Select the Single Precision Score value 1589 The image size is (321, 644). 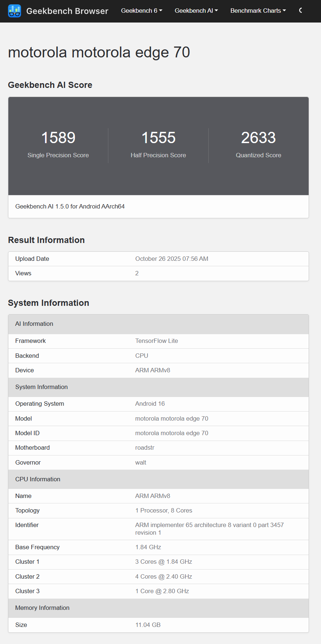pyautogui.click(x=58, y=138)
